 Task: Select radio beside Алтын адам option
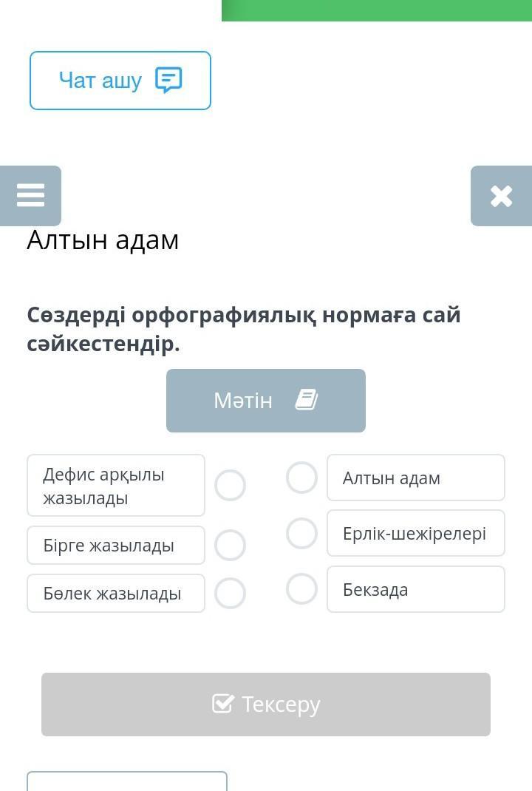point(301,478)
